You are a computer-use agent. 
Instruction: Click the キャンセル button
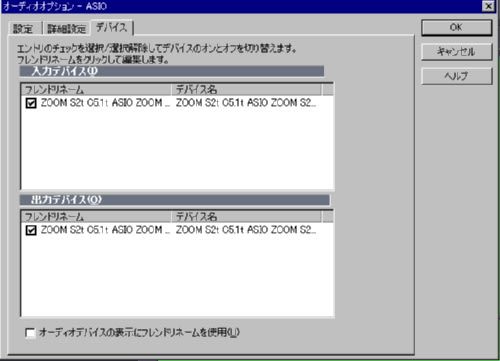pyautogui.click(x=456, y=52)
